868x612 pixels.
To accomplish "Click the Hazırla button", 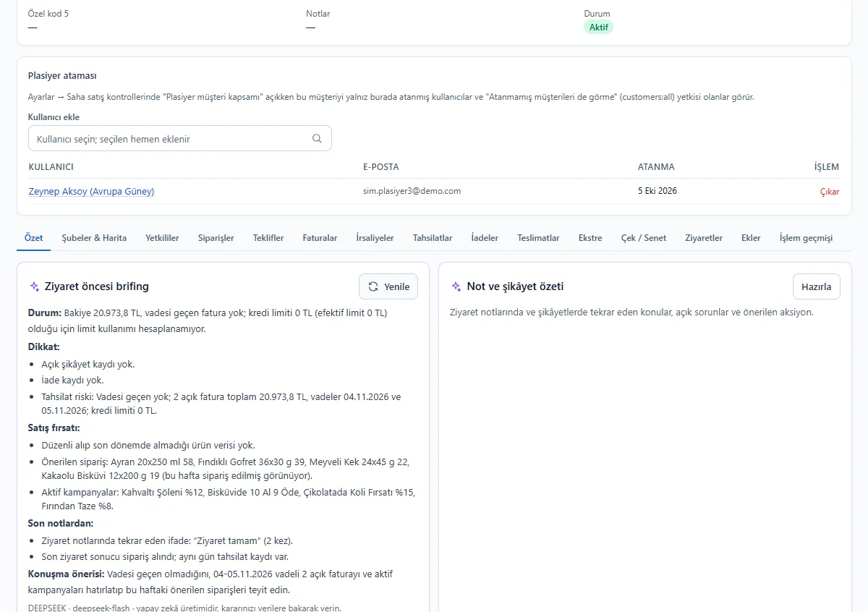I will click(817, 286).
